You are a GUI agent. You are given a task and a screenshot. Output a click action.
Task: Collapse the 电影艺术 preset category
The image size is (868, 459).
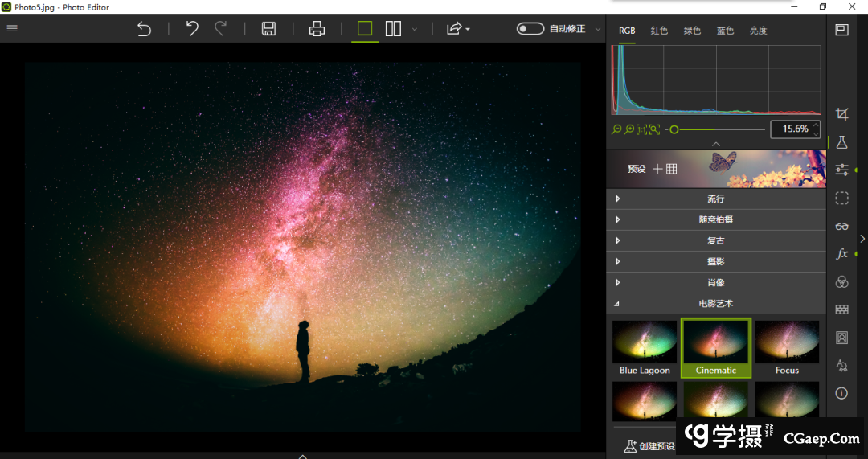click(x=715, y=304)
